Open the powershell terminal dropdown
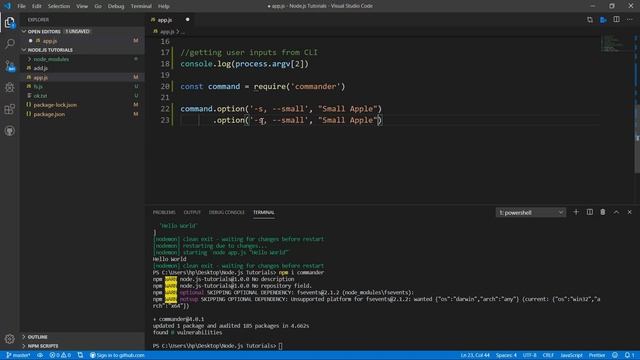This screenshot has height=360, width=640. coord(531,213)
